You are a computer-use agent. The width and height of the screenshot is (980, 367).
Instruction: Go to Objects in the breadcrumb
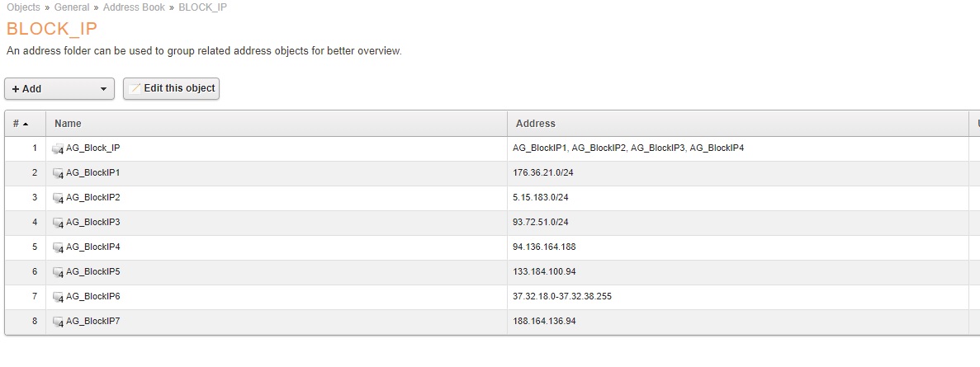point(23,7)
